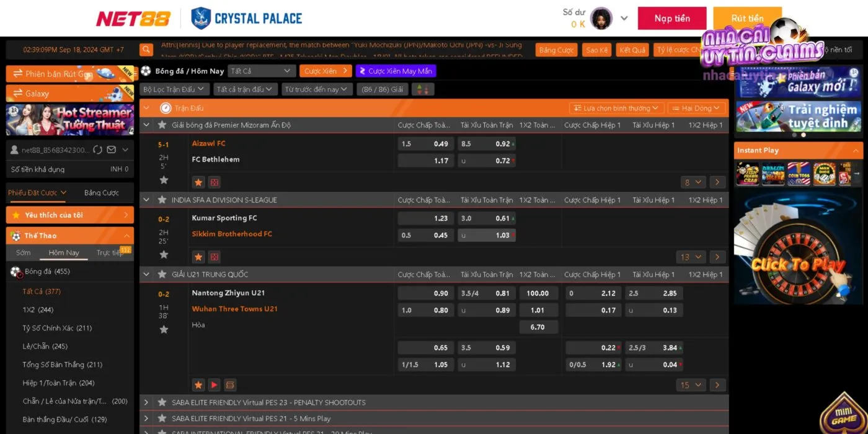Click the odds up/down arrows sort icon

tap(423, 89)
